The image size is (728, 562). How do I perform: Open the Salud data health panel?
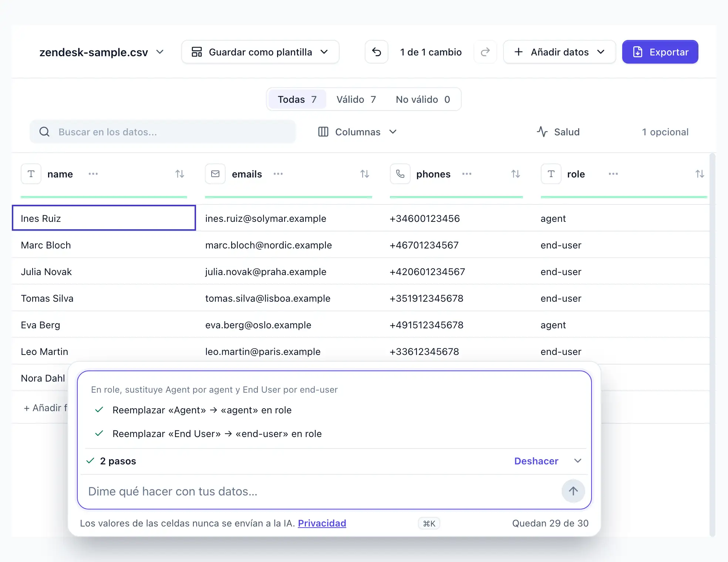[x=558, y=132]
